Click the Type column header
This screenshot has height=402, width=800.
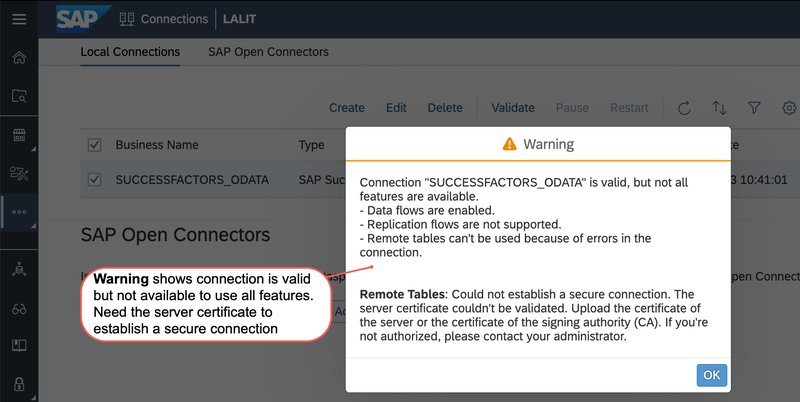(x=312, y=145)
